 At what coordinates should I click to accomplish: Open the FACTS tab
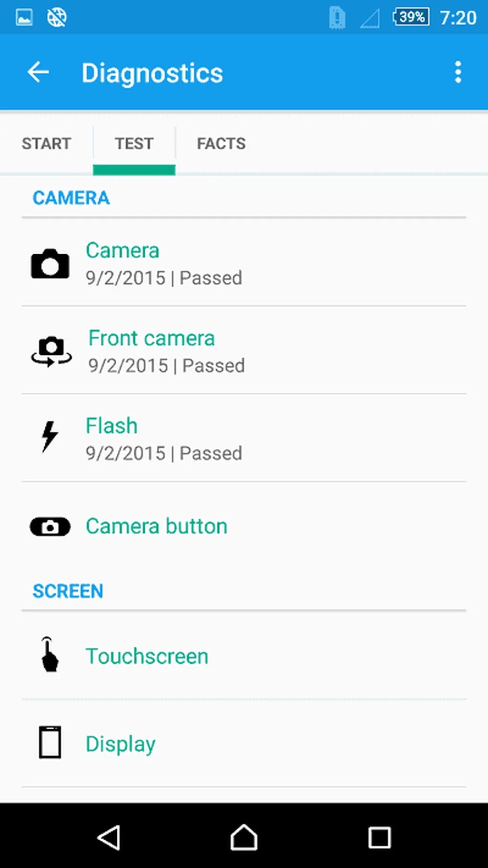pos(221,144)
